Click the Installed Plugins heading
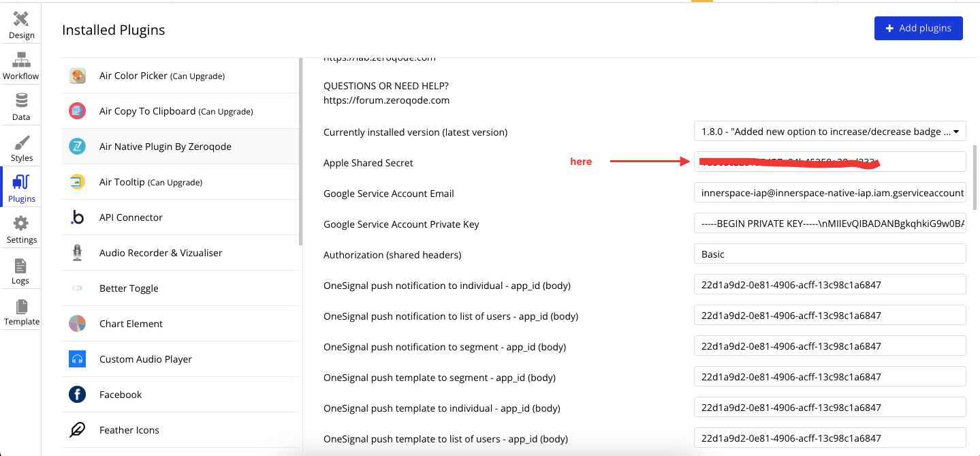Viewport: 980px width, 456px height. click(114, 30)
